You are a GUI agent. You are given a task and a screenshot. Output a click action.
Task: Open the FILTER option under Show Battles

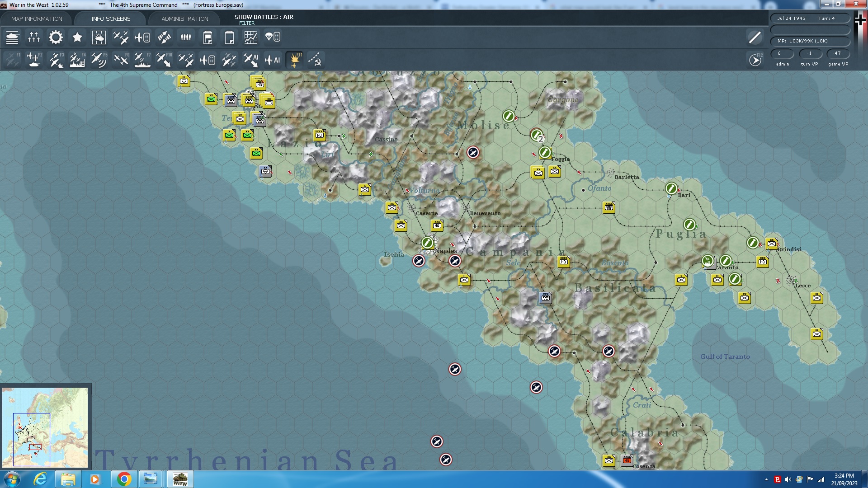[246, 23]
